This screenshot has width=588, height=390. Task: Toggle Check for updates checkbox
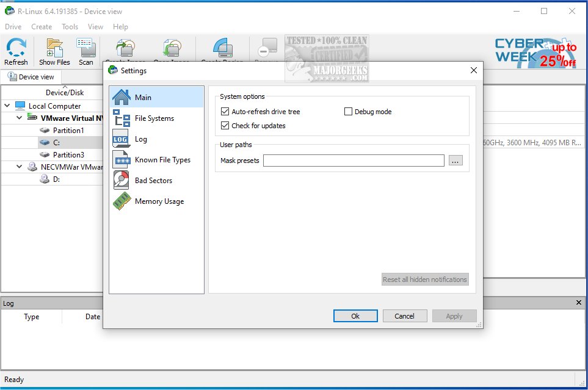tap(225, 126)
